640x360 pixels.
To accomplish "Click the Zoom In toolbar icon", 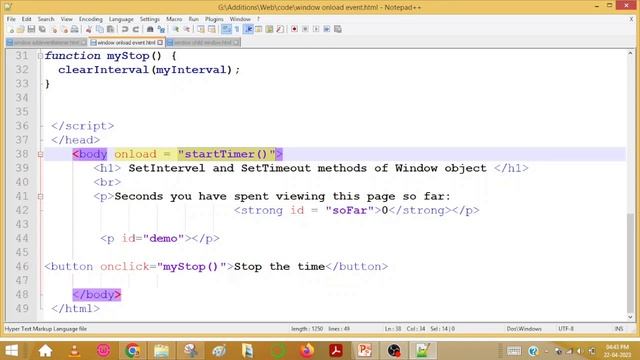I will click(x=176, y=29).
